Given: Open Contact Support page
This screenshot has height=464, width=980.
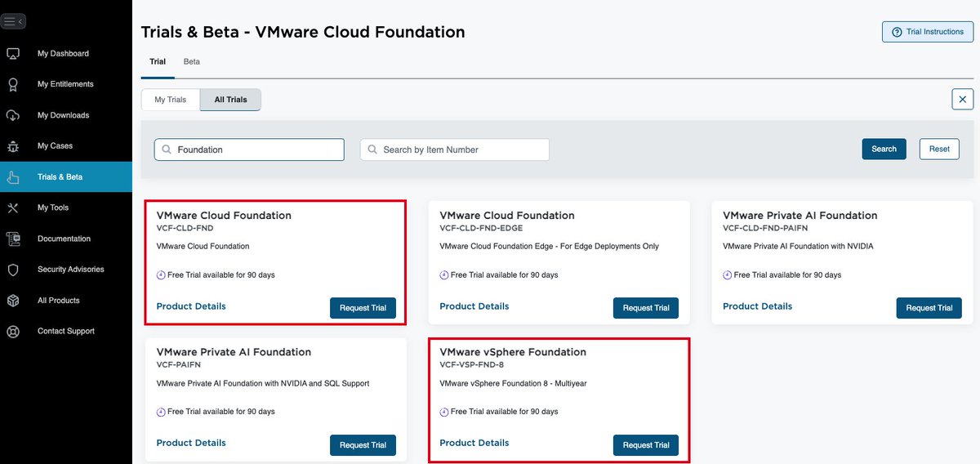Looking at the screenshot, I should pyautogui.click(x=66, y=332).
